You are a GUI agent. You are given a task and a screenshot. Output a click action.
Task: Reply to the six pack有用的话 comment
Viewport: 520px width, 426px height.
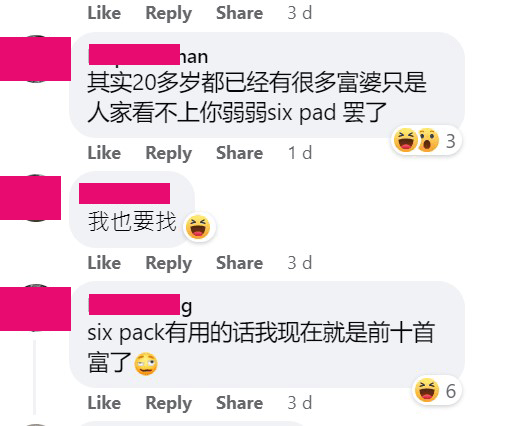(x=169, y=403)
